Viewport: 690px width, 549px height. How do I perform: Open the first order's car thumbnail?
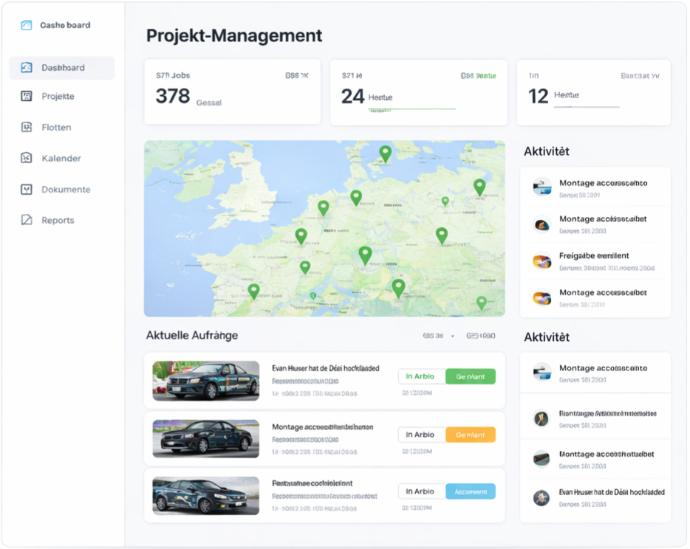tap(206, 381)
